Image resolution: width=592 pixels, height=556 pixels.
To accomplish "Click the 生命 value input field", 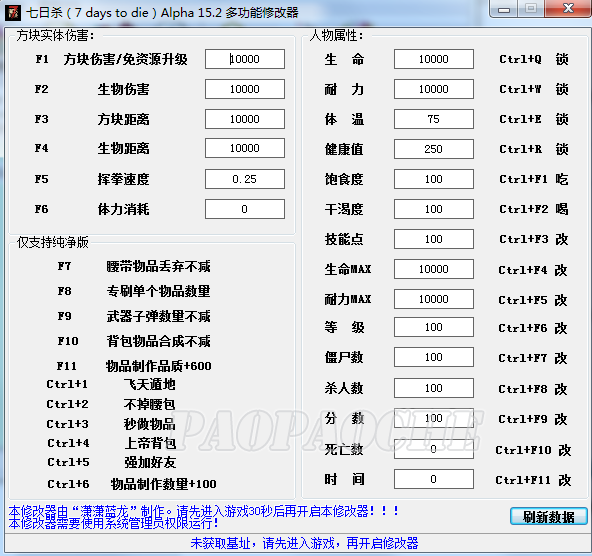I will [x=434, y=59].
